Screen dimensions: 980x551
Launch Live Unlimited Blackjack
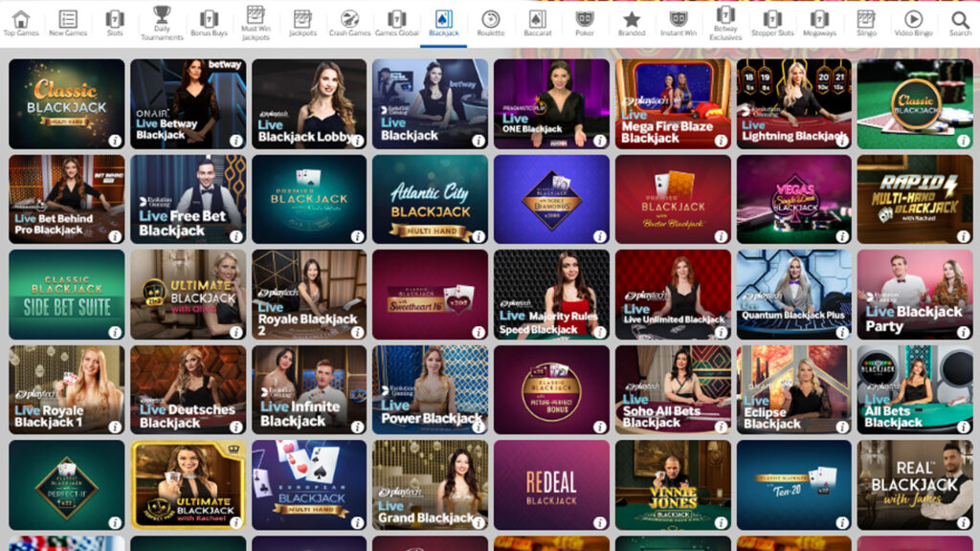coord(673,295)
